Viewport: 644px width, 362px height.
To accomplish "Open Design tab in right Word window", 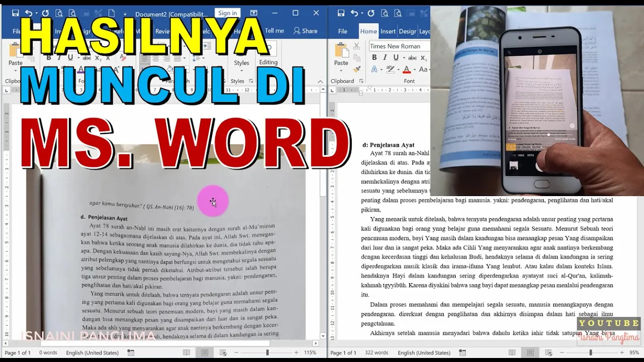I will [x=408, y=31].
